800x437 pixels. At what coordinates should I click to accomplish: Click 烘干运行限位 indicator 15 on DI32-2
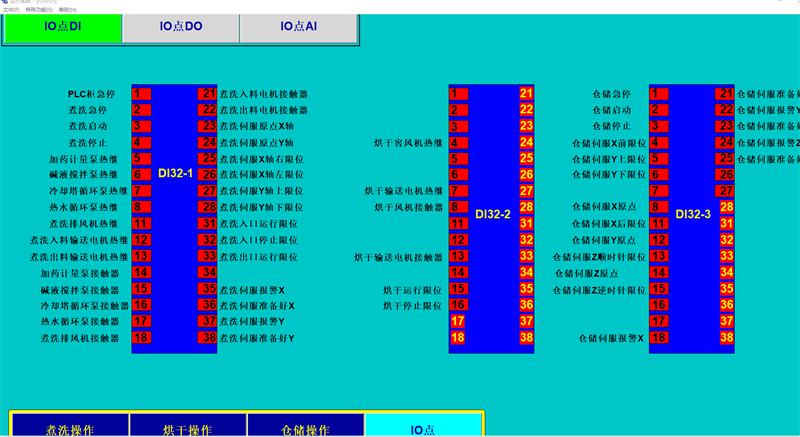[x=458, y=289]
